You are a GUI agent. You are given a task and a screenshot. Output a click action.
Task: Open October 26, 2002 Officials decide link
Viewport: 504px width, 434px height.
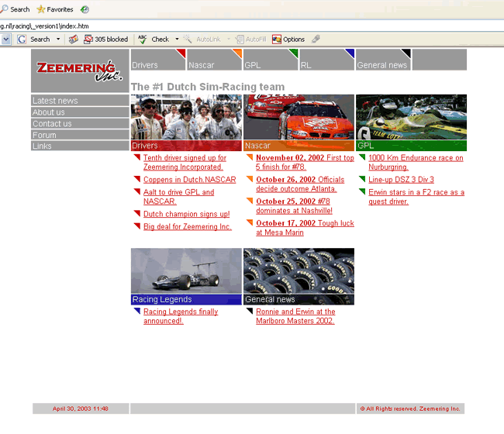(300, 184)
